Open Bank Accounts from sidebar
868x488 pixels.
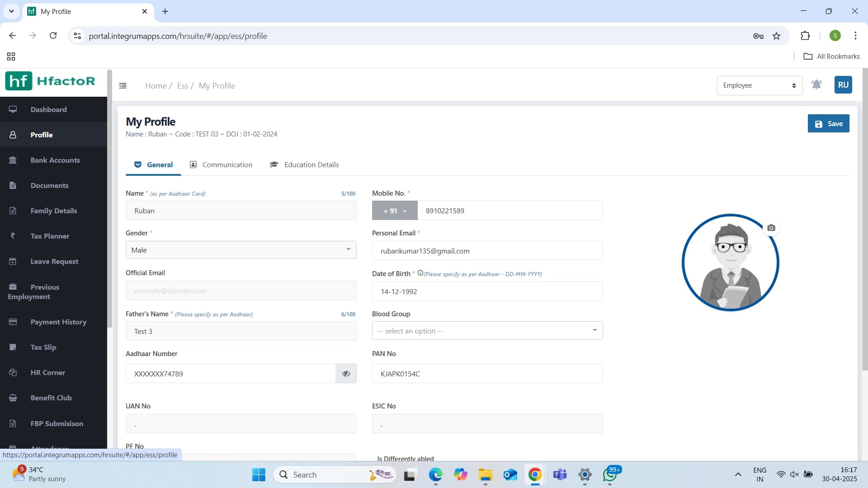pos(55,160)
